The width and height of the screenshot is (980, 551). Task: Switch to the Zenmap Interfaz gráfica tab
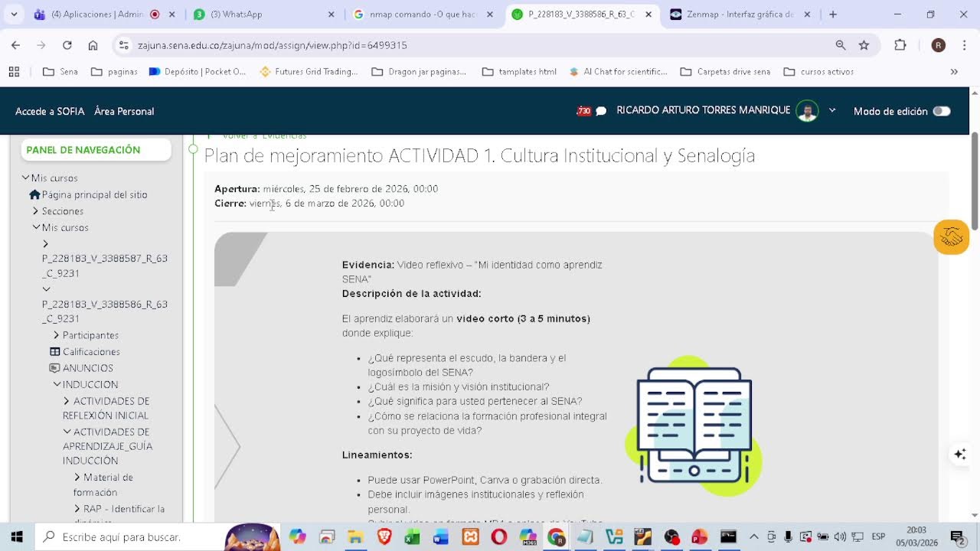739,15
